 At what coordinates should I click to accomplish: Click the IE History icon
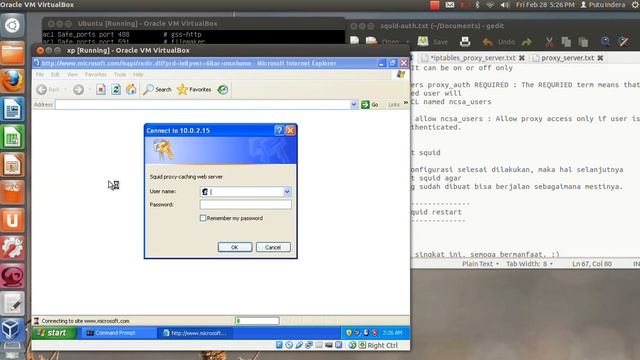coord(222,89)
